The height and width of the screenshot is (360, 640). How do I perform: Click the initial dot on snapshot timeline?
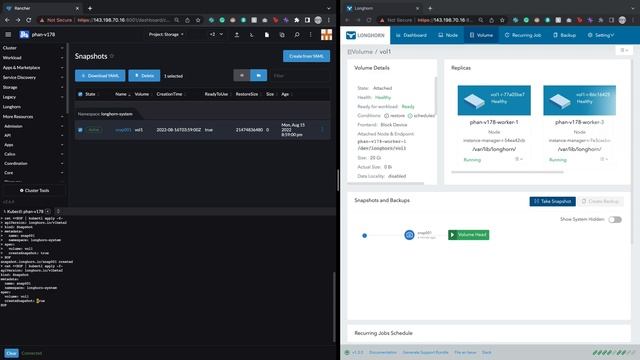point(364,236)
